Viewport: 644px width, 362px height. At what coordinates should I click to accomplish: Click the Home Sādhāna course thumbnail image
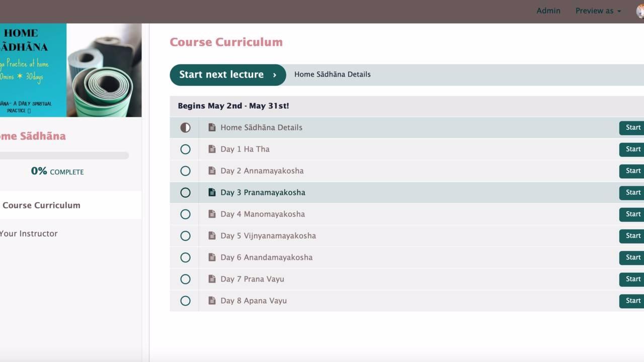(x=70, y=70)
